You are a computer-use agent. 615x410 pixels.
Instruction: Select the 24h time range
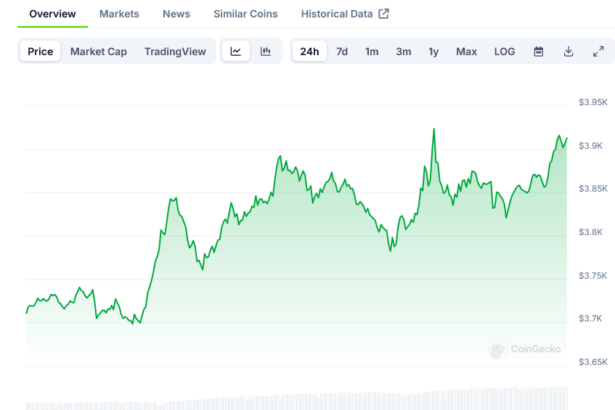(x=310, y=51)
